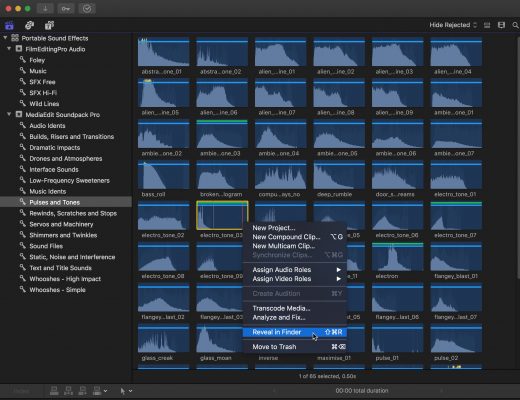Open Whooshes - High Impact collection

pyautogui.click(x=66, y=279)
